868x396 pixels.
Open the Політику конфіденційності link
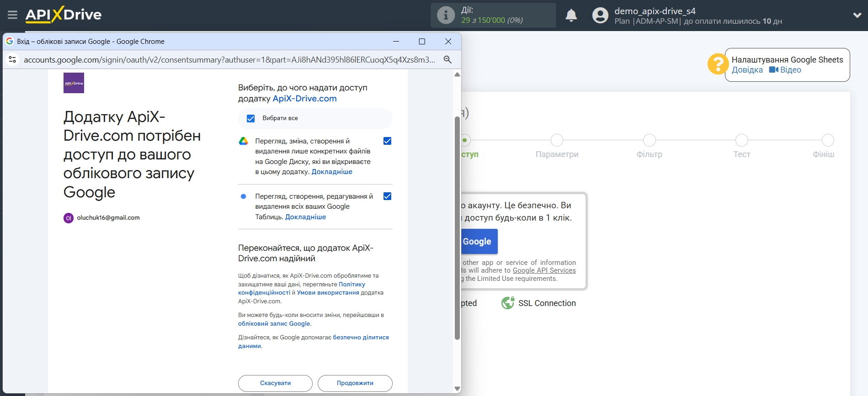(x=302, y=288)
